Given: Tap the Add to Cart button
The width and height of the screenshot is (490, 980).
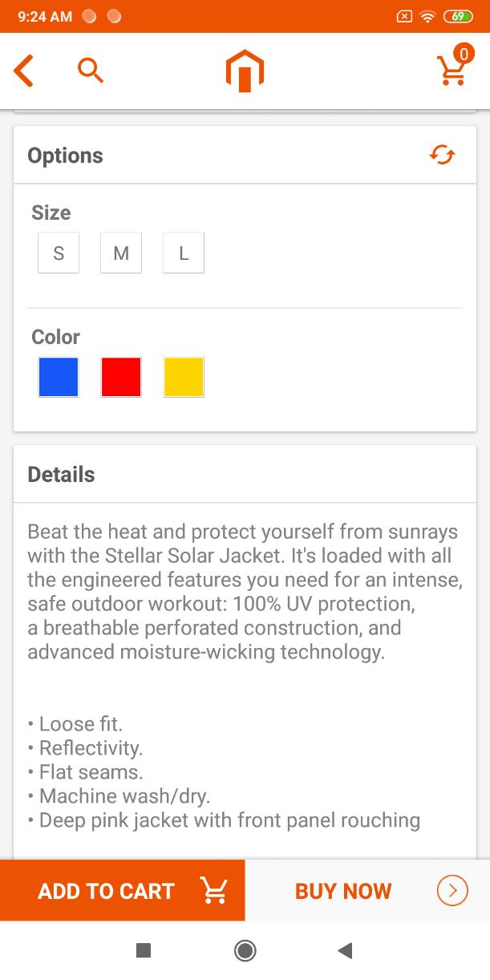Looking at the screenshot, I should pos(122,890).
